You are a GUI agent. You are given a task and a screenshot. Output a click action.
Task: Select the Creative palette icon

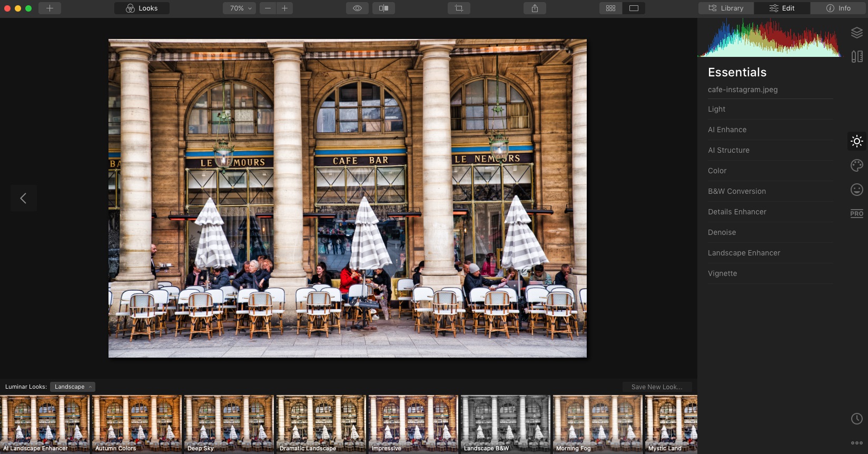pos(857,165)
